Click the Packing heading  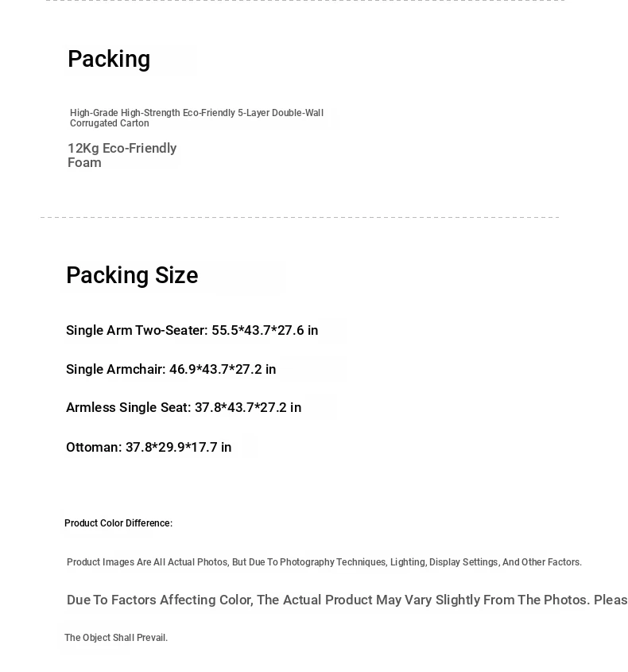pyautogui.click(x=109, y=59)
